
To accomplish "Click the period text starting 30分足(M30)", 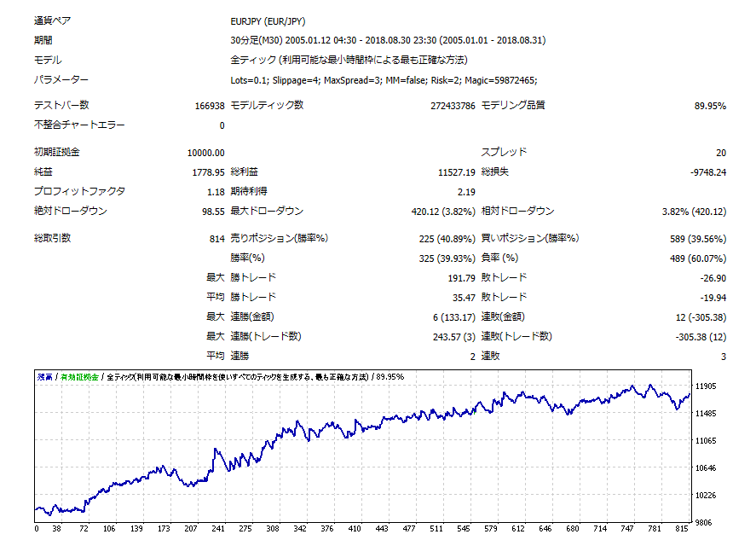I will click(388, 41).
